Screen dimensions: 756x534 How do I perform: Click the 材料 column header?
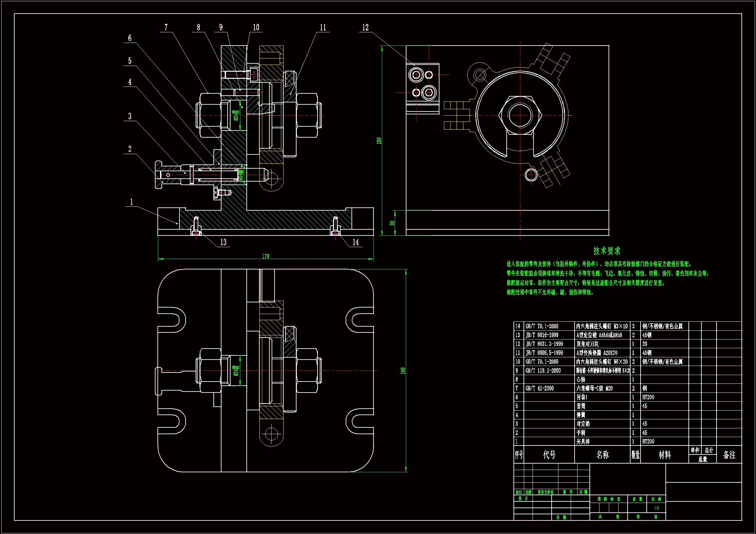point(664,455)
